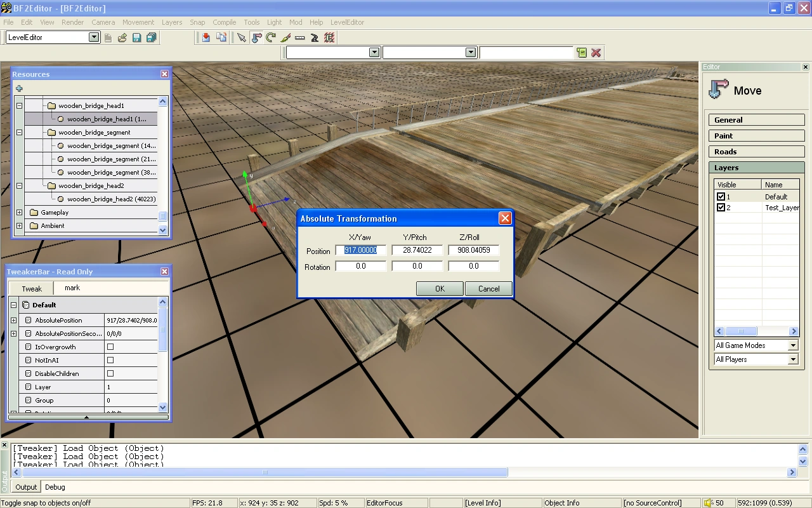The image size is (812, 508).
Task: Click the green plus icon in Resources panel
Action: click(19, 89)
